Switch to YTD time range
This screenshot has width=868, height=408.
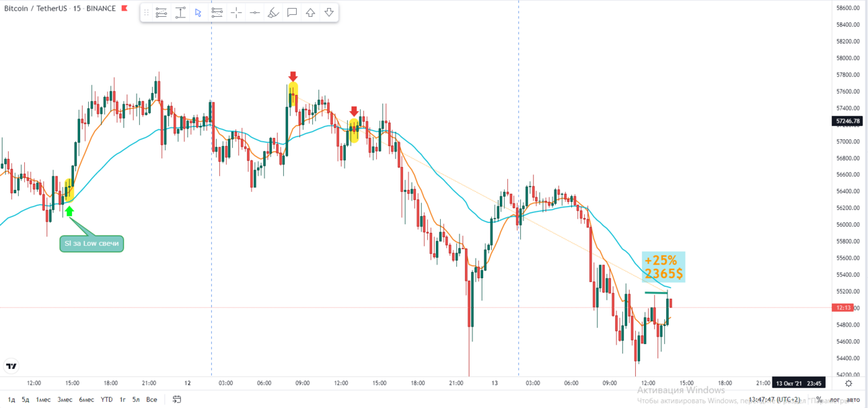(x=106, y=399)
